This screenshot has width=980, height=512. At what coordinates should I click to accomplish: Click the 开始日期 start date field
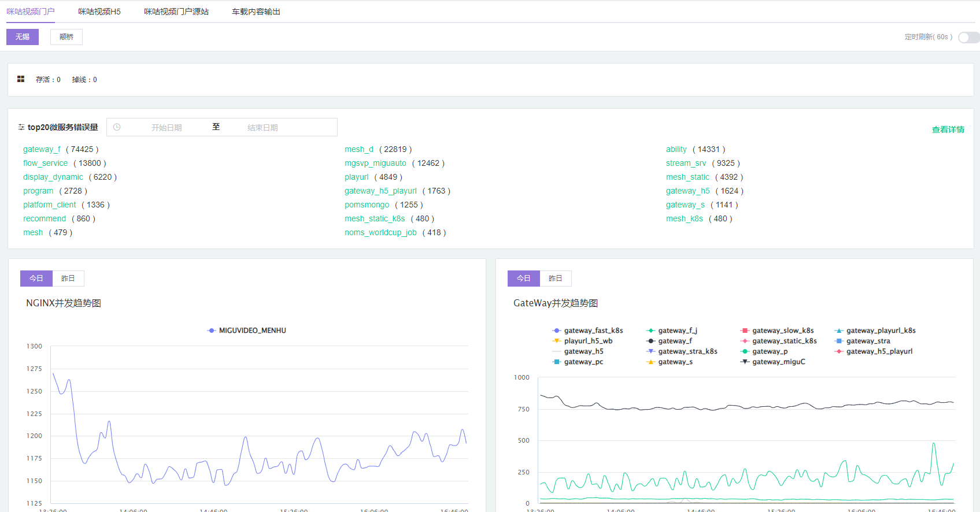coord(167,128)
